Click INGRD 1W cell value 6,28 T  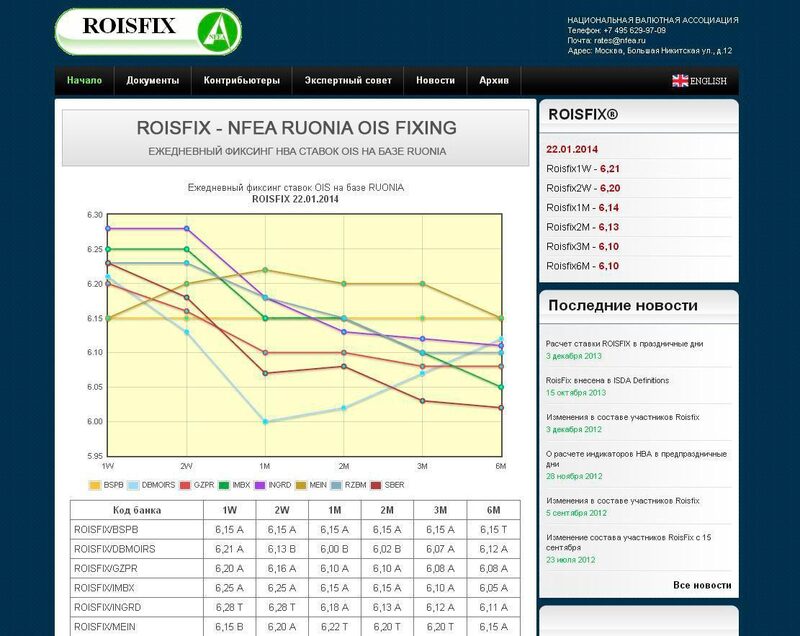coord(229,607)
